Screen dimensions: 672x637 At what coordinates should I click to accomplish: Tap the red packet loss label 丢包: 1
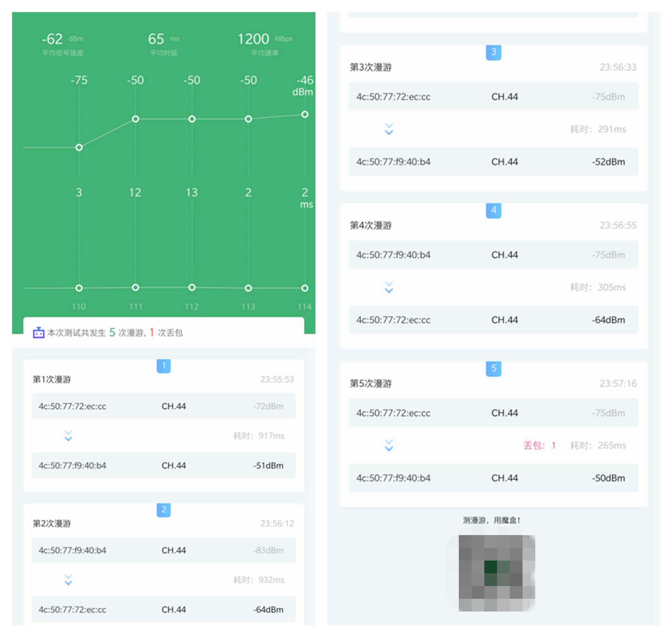point(539,445)
